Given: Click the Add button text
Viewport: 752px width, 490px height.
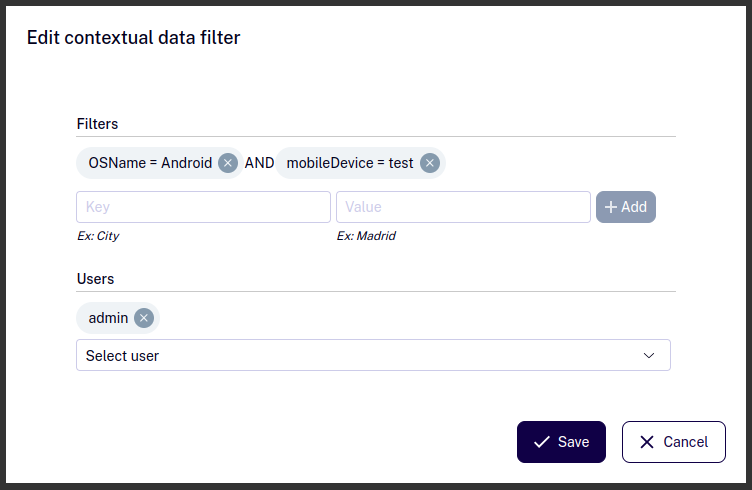Looking at the screenshot, I should (x=634, y=207).
